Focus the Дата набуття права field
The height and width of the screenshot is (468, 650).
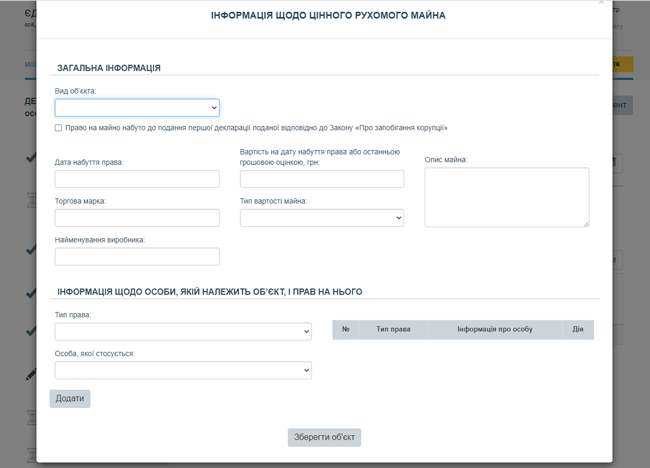click(137, 179)
